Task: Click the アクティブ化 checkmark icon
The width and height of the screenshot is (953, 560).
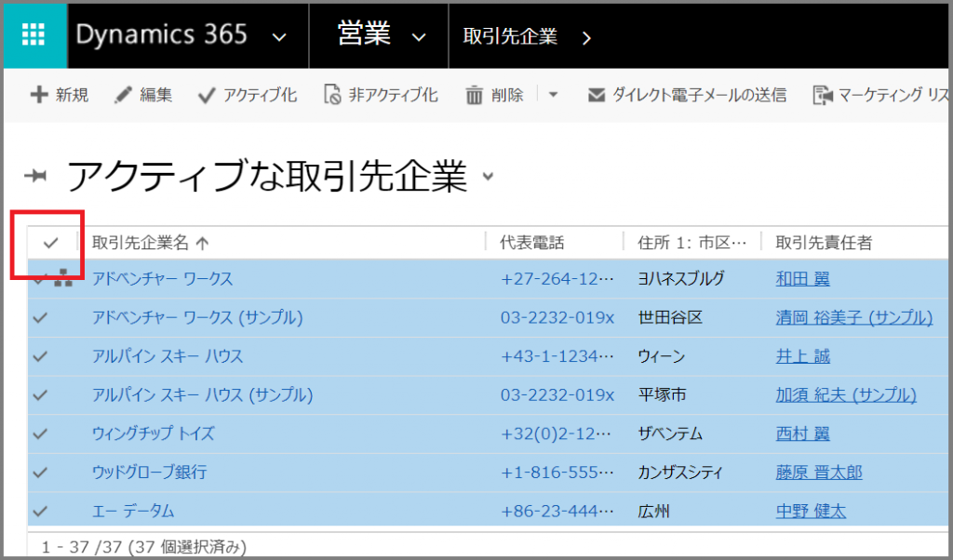Action: [x=206, y=95]
